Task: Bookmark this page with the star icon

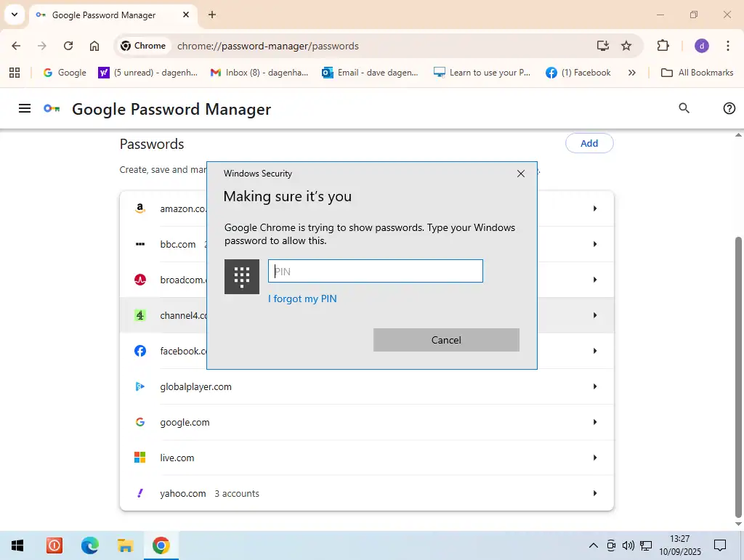Action: (x=626, y=46)
